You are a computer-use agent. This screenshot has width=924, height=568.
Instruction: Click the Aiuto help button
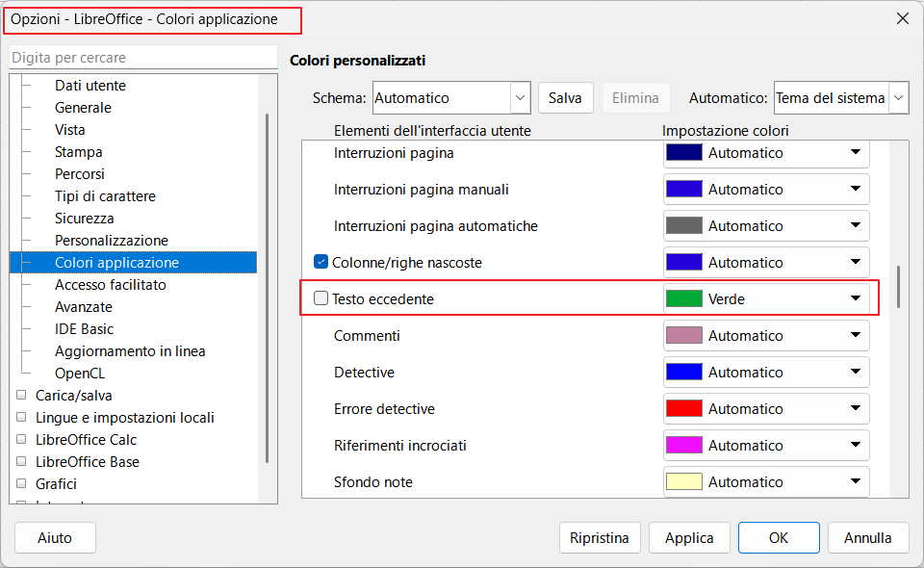click(55, 537)
